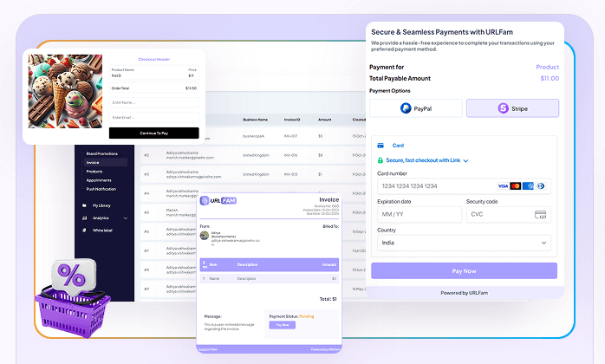
Task: Click the PayPal logo icon
Action: click(405, 108)
